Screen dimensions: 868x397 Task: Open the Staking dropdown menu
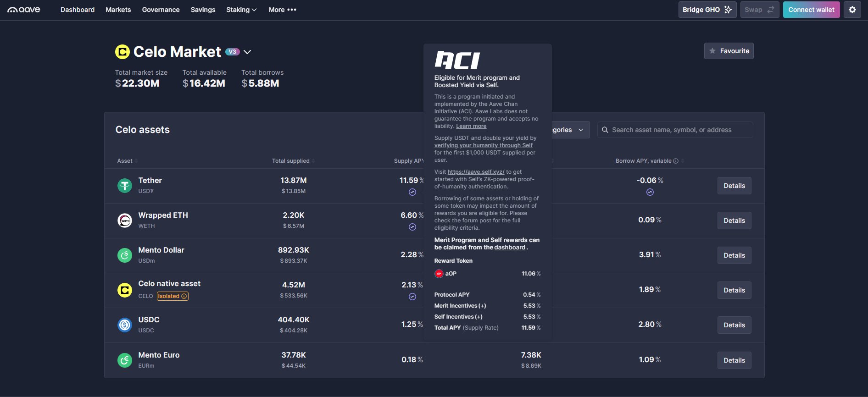pos(241,10)
